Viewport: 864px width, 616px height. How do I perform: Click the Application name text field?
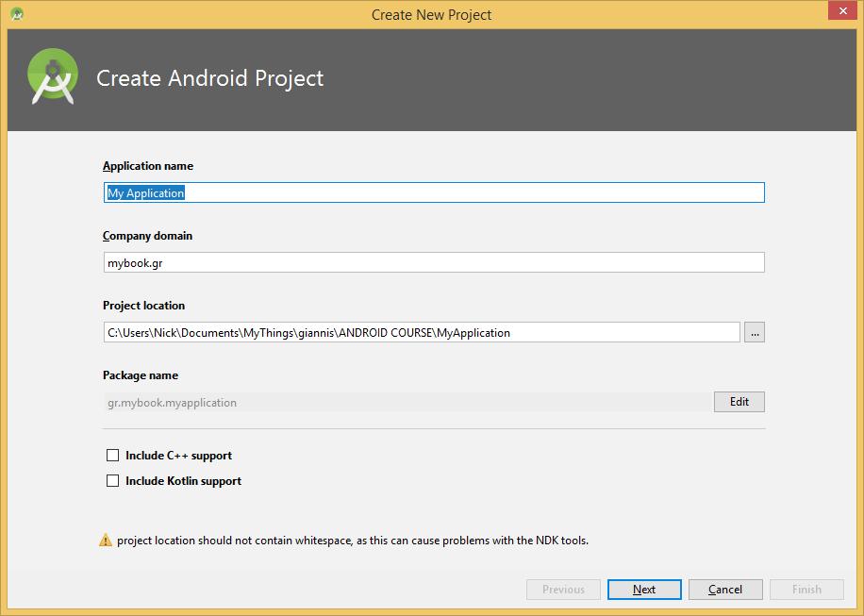[434, 192]
